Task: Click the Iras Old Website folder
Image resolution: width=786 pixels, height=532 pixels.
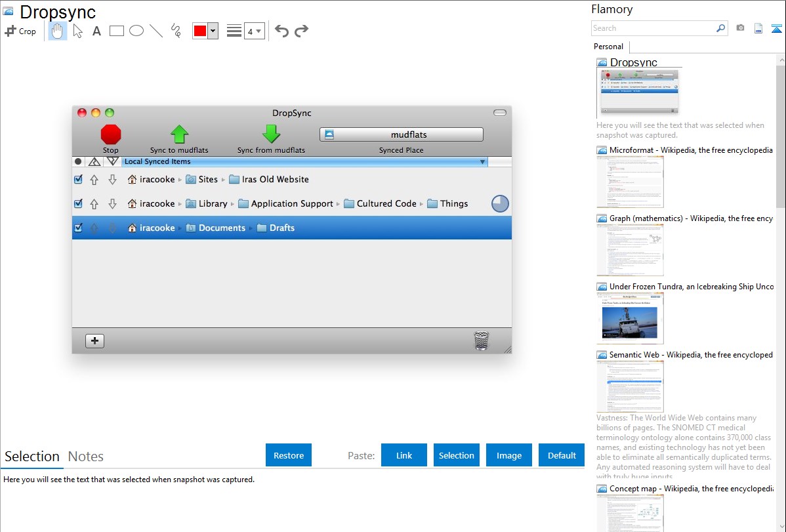Action: click(x=269, y=180)
